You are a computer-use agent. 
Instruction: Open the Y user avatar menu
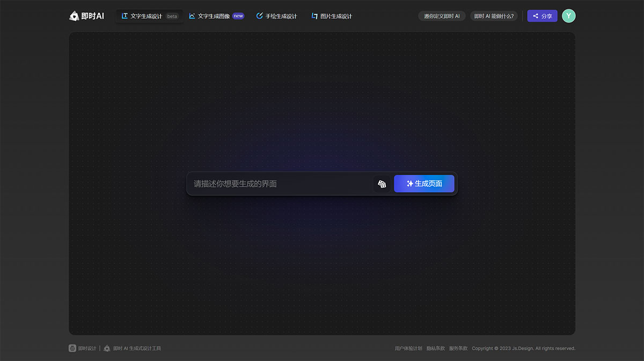point(568,16)
